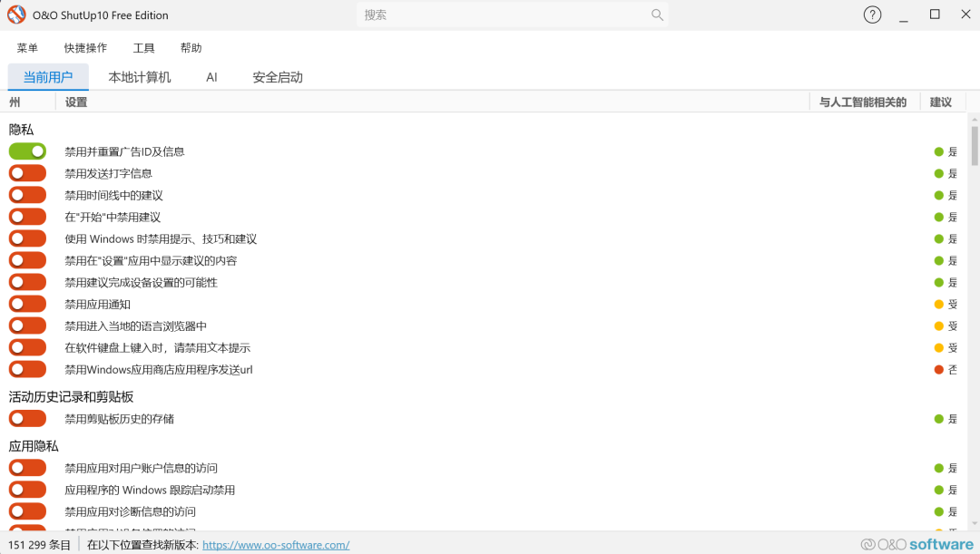Viewport: 980px width, 554px height.
Task: Open the 快捷操作 menu
Action: click(85, 48)
